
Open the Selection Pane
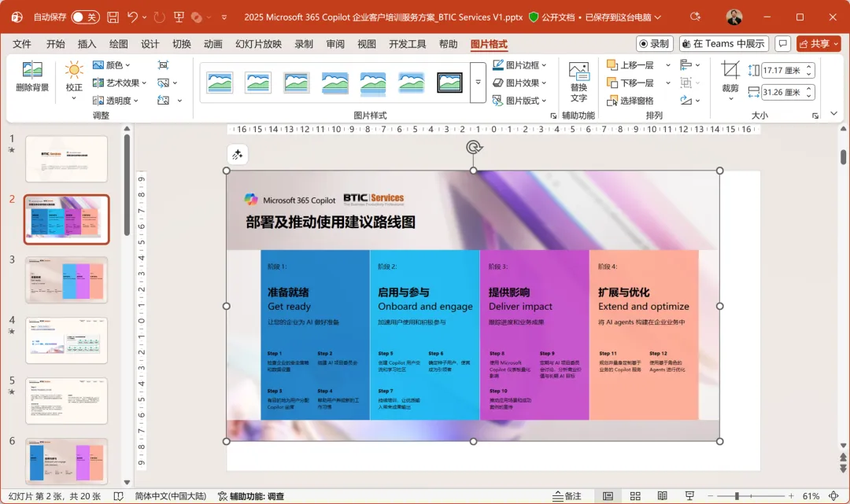point(630,101)
